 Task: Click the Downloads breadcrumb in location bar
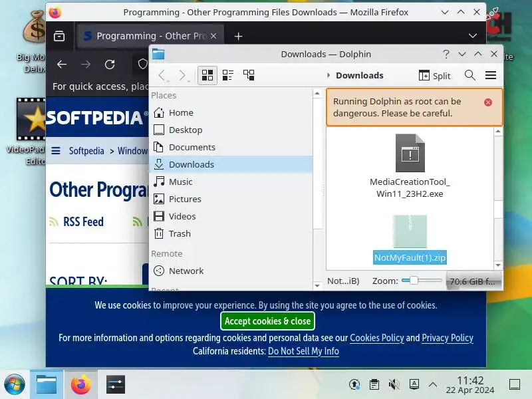point(360,75)
